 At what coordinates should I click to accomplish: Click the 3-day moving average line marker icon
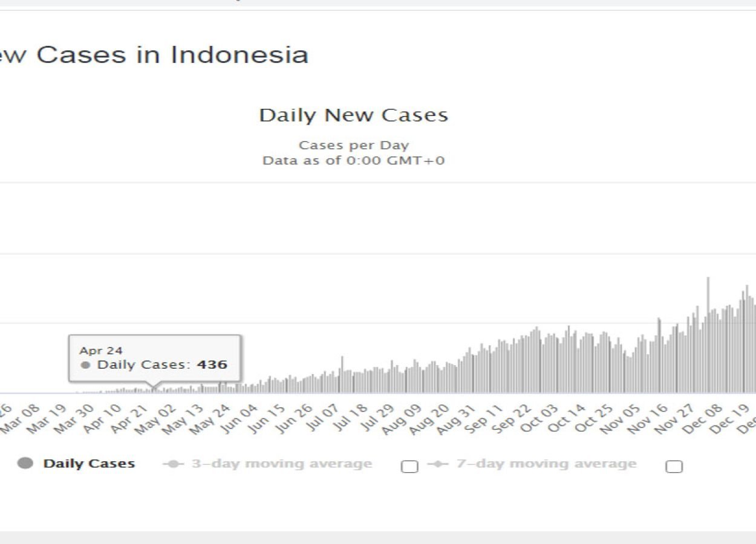(174, 464)
